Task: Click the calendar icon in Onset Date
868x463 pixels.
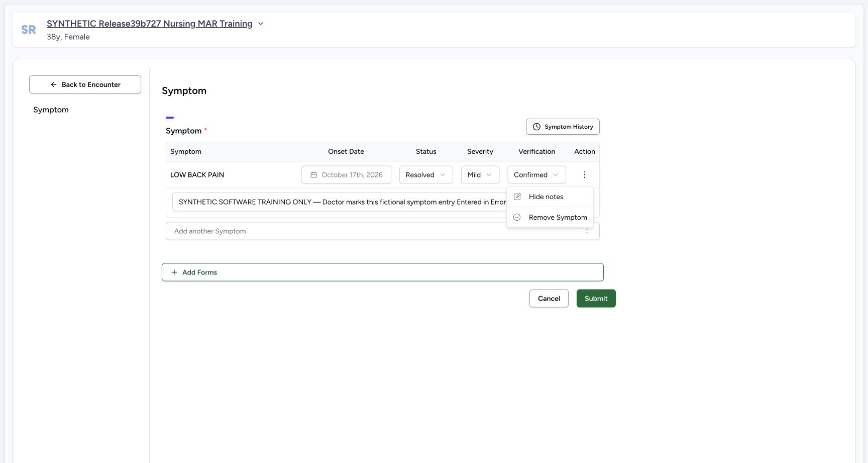Action: click(x=313, y=175)
